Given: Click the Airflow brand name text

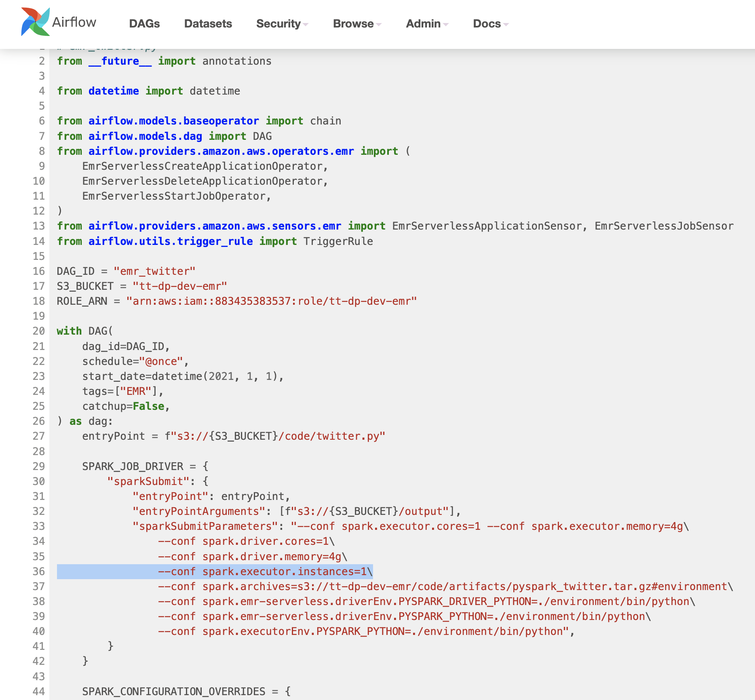Looking at the screenshot, I should [74, 22].
